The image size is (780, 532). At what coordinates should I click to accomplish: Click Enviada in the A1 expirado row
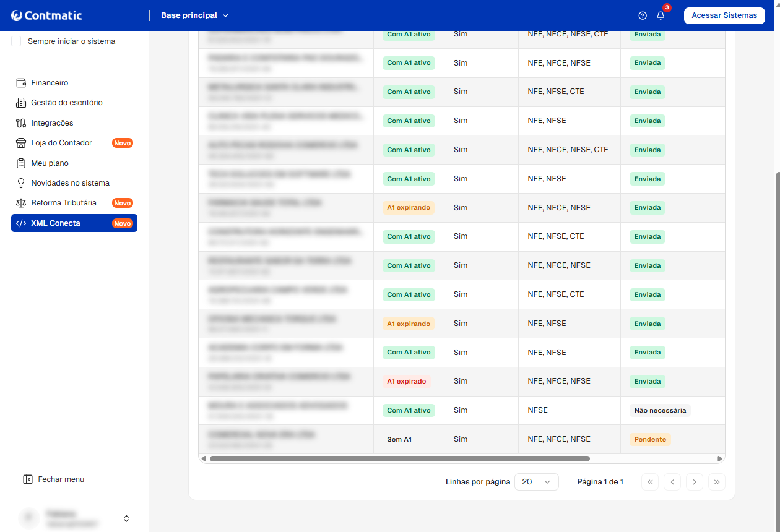[x=648, y=382]
